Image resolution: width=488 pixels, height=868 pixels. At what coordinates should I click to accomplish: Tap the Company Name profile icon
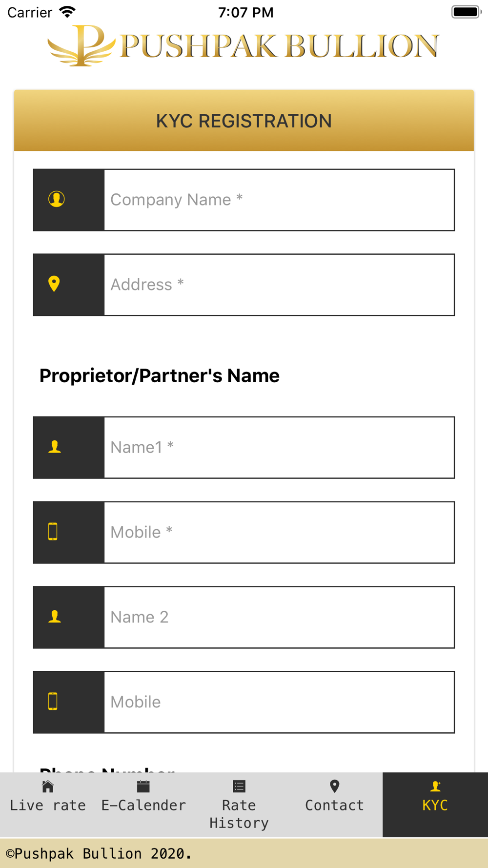point(57,199)
